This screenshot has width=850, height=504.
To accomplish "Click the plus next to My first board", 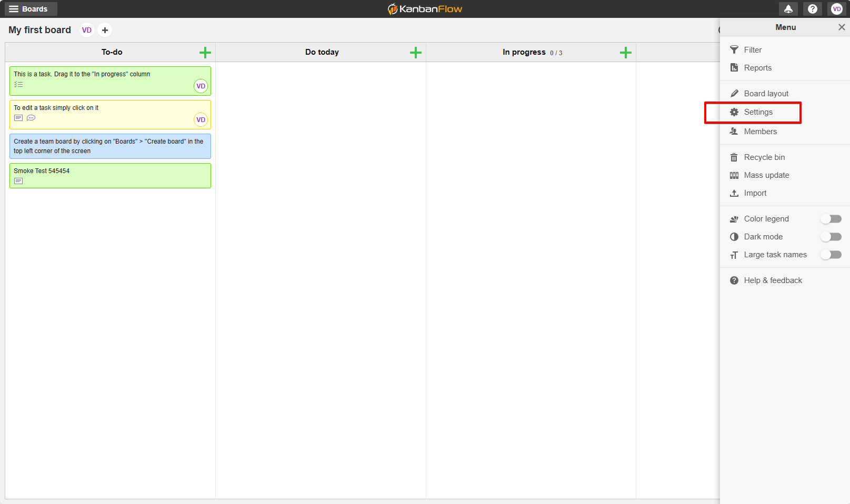I will click(105, 30).
